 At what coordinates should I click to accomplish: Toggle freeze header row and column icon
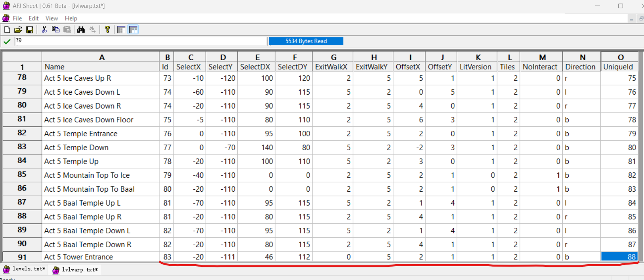coord(133,30)
